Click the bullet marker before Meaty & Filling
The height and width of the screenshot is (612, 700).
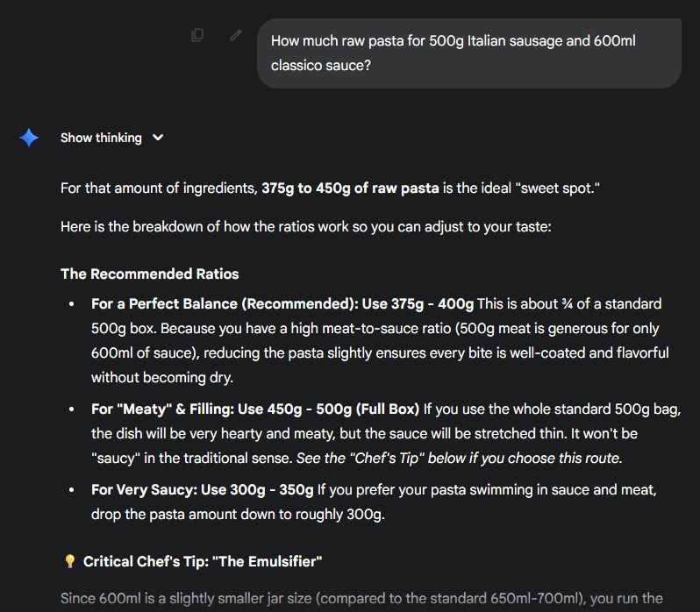click(72, 410)
